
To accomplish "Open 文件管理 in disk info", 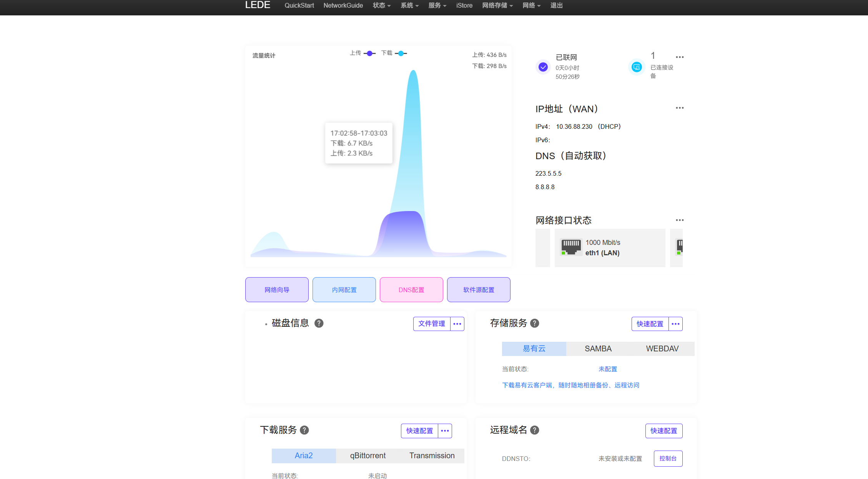I will (431, 324).
